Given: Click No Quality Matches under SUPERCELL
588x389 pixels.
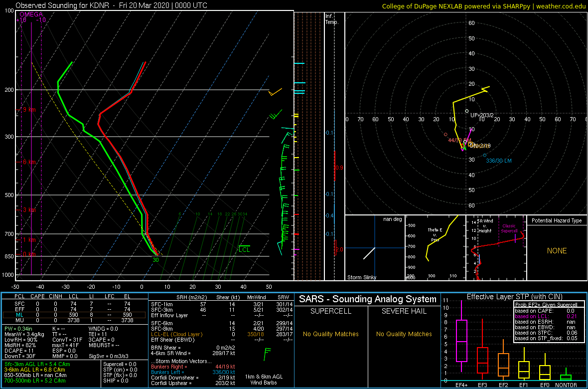Looking at the screenshot, I should (330, 334).
